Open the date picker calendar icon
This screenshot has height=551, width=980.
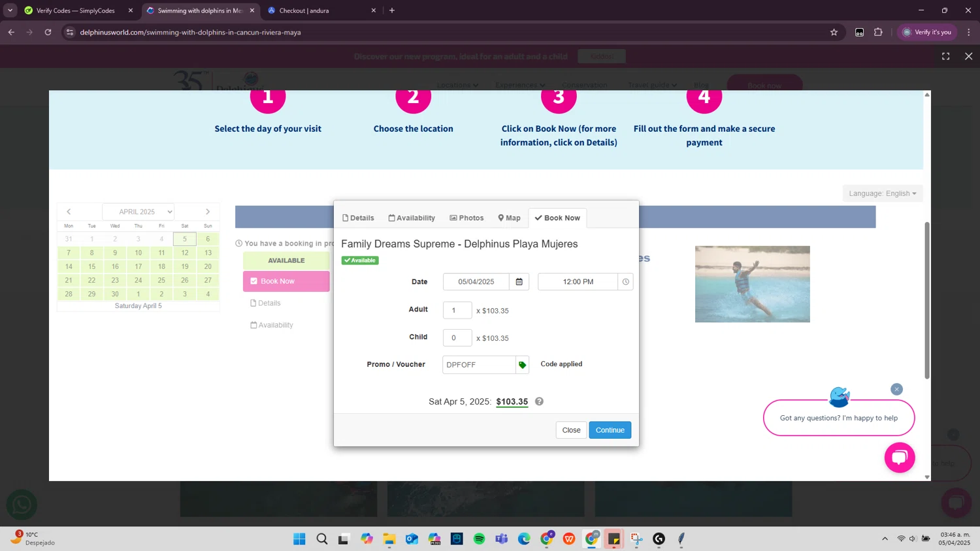519,282
